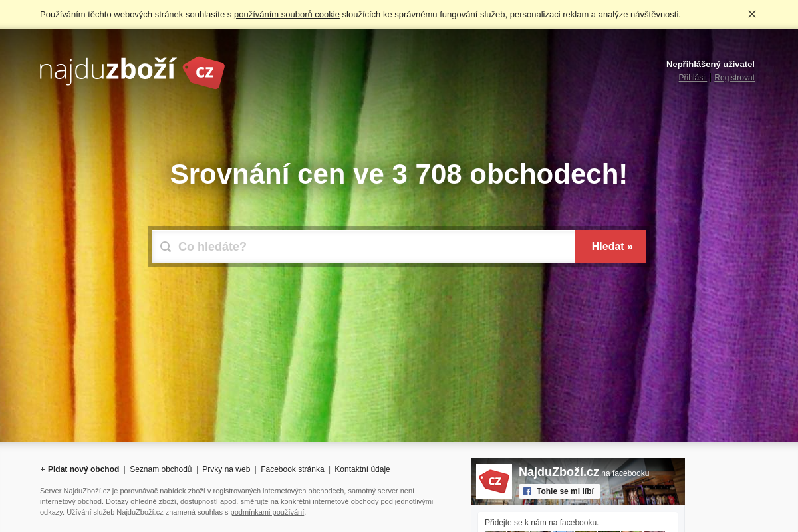Open Prvky na web link

(226, 469)
